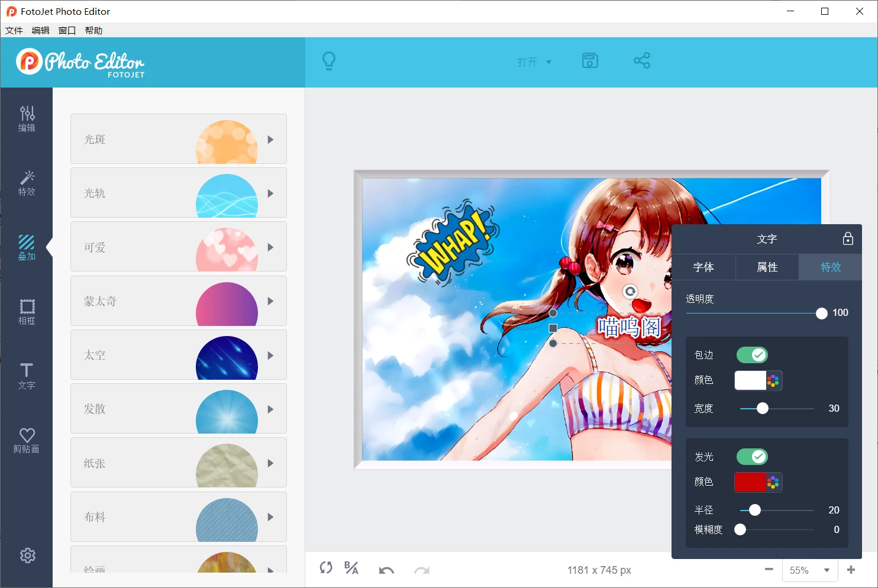878x588 pixels.
Task: Switch to the 特效 tab in the text panel
Action: (x=831, y=267)
